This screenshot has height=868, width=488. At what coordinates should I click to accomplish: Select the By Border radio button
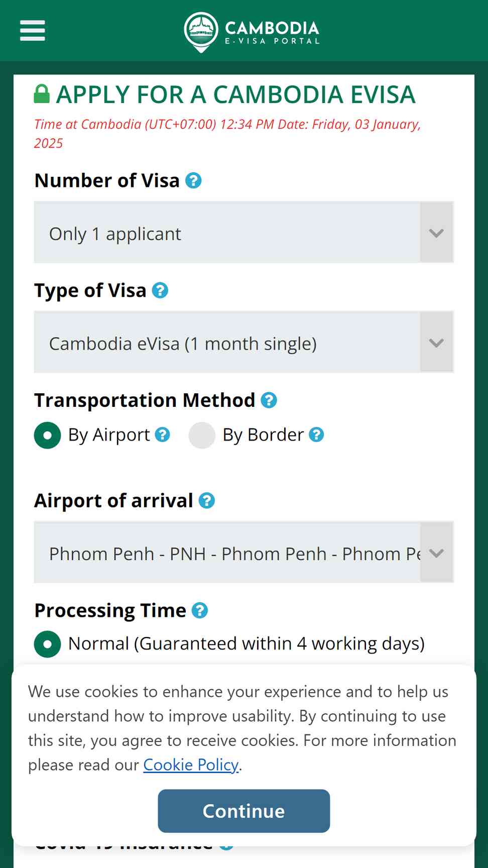202,435
